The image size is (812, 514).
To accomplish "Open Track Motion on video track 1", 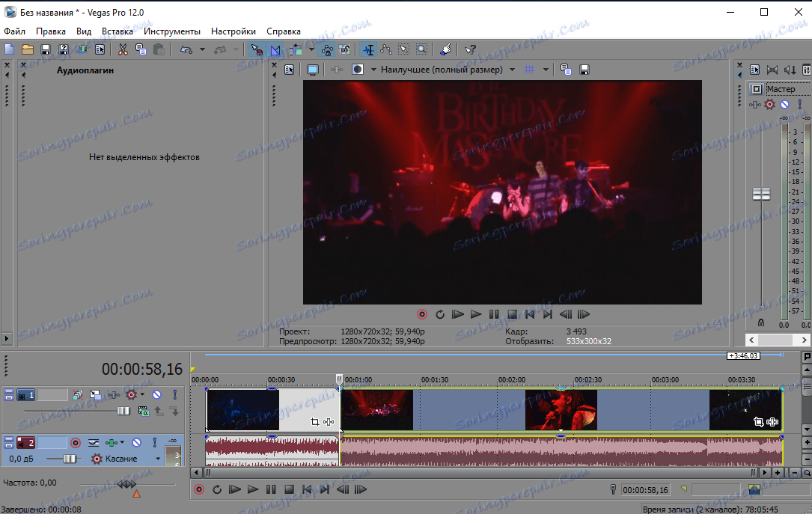I will pyautogui.click(x=95, y=394).
